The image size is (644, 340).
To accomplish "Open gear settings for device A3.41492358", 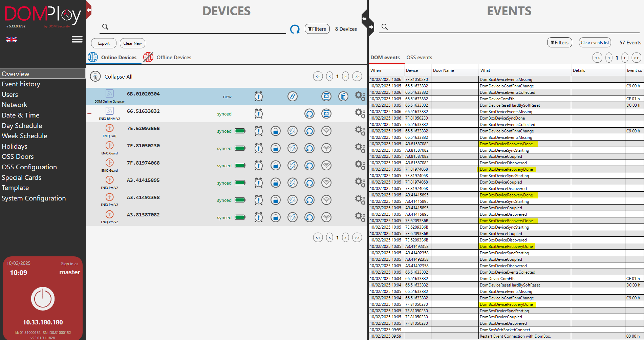I will (360, 199).
